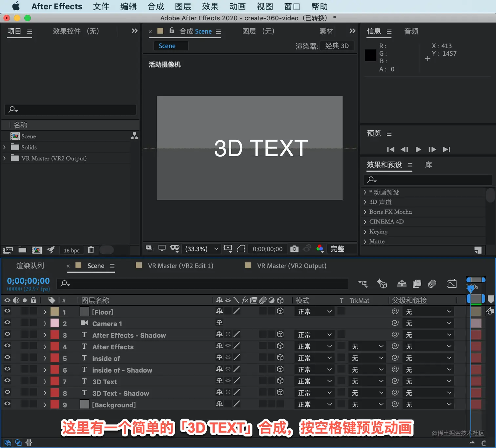The width and height of the screenshot is (496, 448).
Task: Switch to the 渲染队列 tab
Action: (x=30, y=266)
